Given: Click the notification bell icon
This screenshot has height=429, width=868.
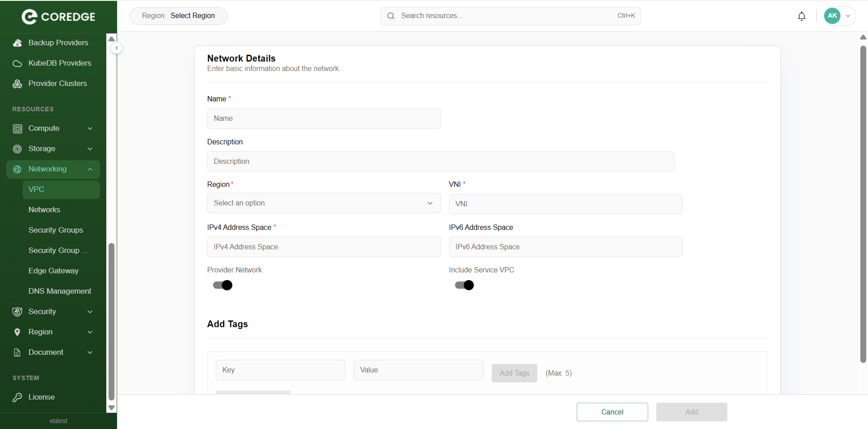Looking at the screenshot, I should click(x=802, y=16).
